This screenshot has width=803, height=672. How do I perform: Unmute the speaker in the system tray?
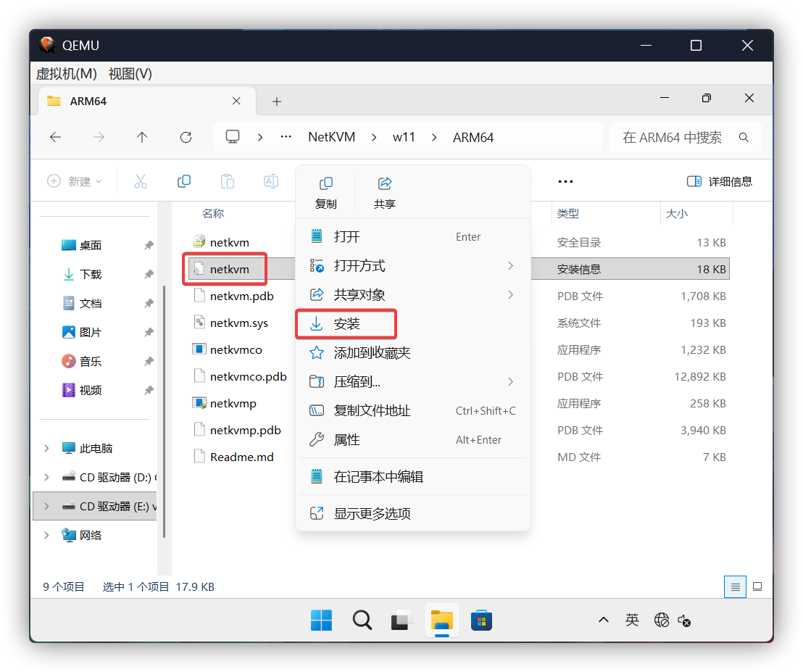coord(684,621)
